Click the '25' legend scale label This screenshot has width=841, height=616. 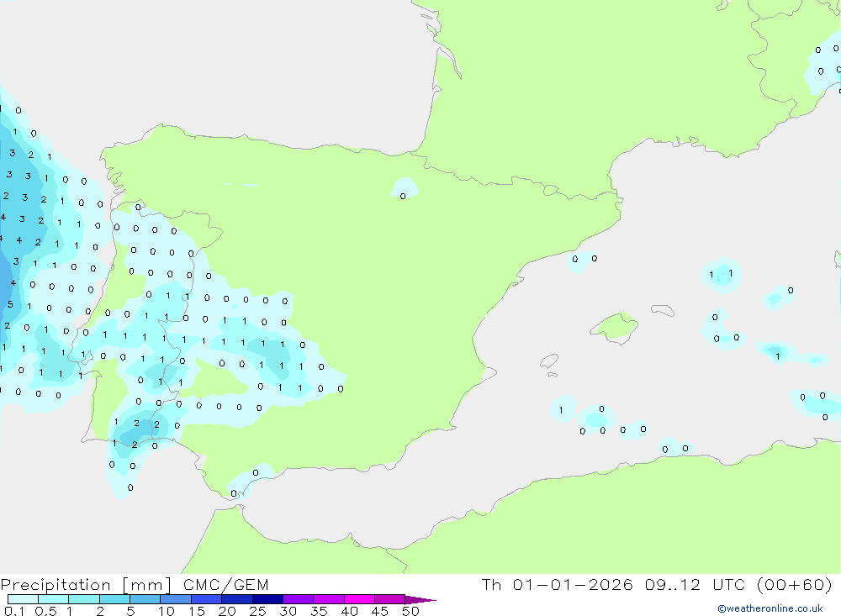click(258, 611)
